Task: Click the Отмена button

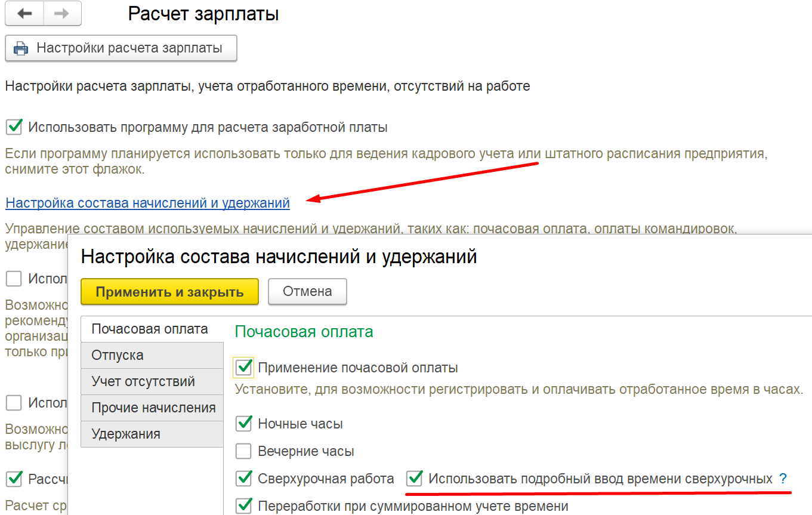Action: pos(307,292)
